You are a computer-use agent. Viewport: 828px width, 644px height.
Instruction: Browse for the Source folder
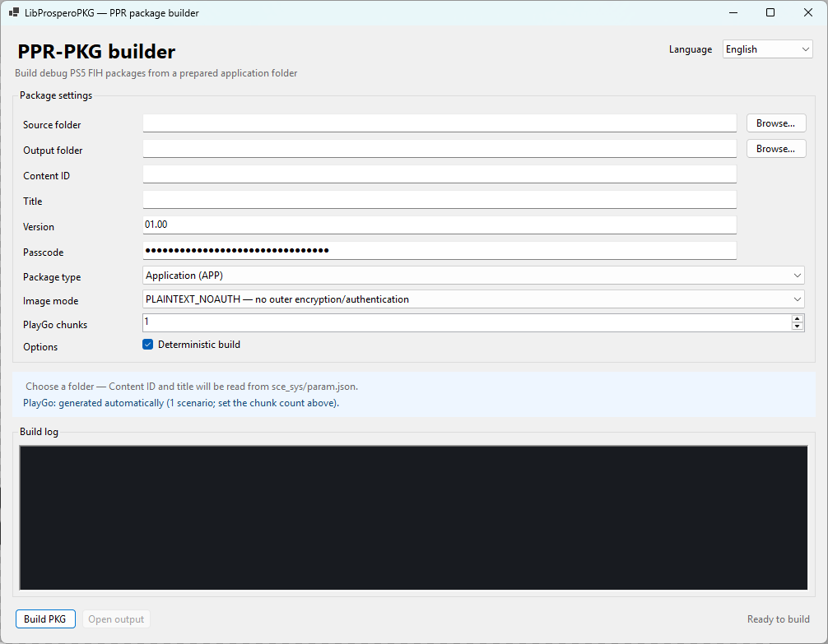click(x=775, y=123)
